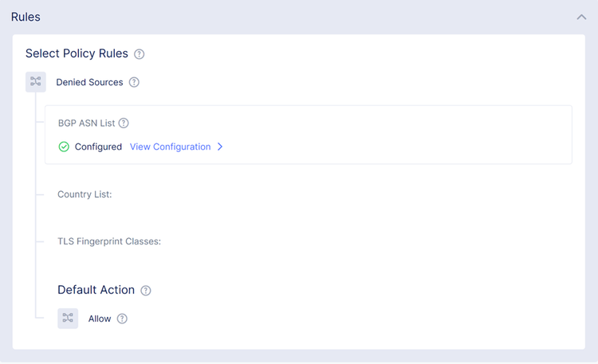Open the View Configuration link
The height and width of the screenshot is (364, 598).
click(170, 147)
